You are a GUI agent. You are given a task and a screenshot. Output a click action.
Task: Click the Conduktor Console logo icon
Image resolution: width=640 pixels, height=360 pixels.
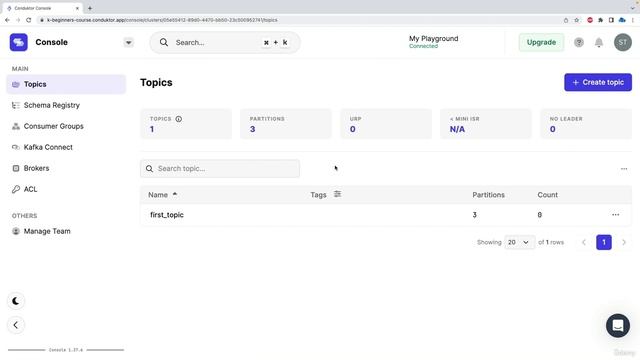pos(18,42)
